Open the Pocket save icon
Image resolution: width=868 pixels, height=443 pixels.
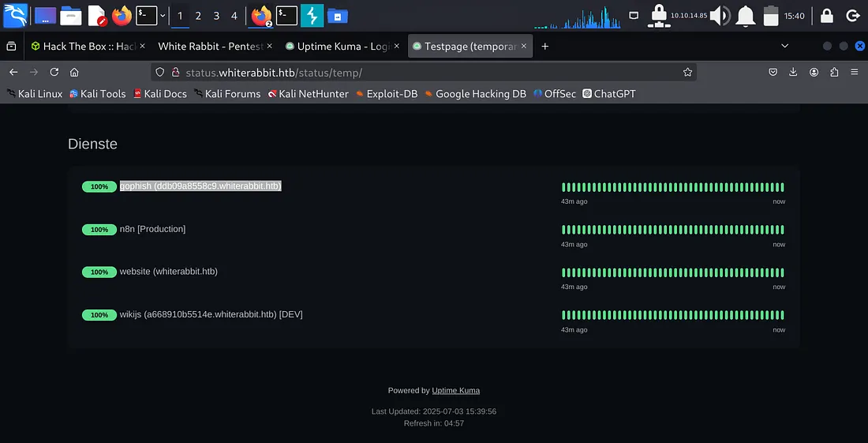click(773, 72)
